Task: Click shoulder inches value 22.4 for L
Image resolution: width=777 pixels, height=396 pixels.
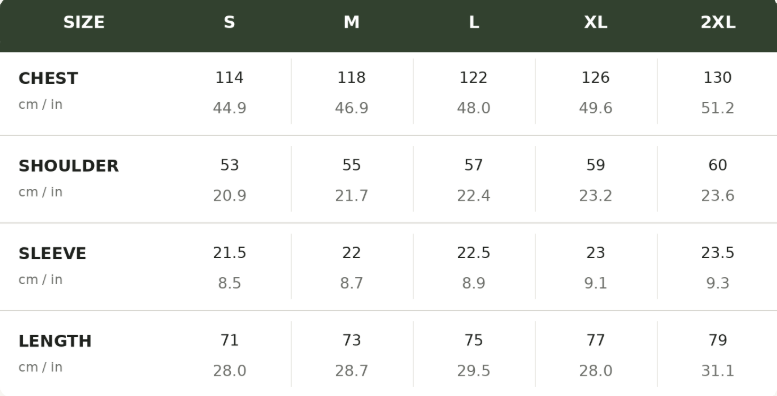Action: tap(474, 196)
